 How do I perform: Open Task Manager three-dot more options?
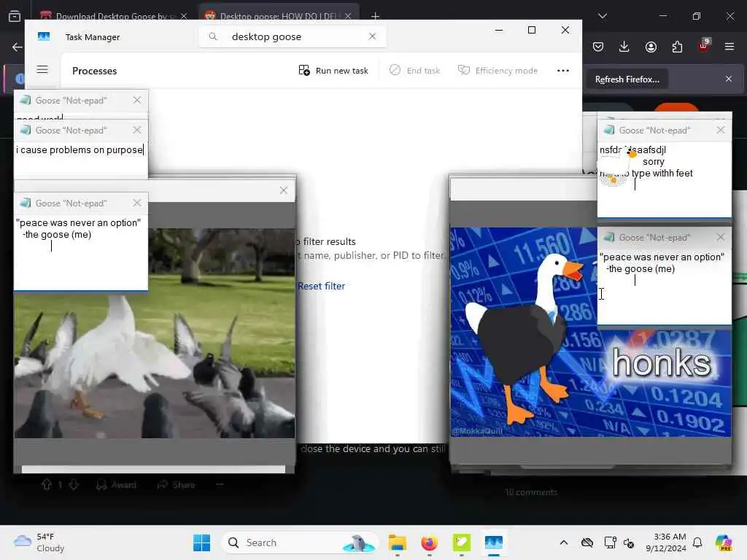point(563,71)
